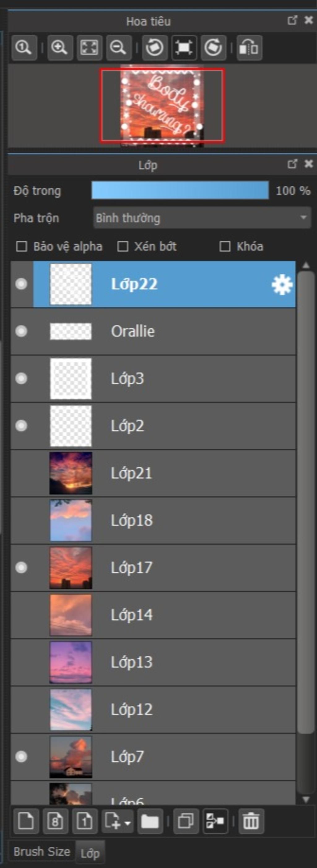Duplicate the current layer

click(186, 821)
